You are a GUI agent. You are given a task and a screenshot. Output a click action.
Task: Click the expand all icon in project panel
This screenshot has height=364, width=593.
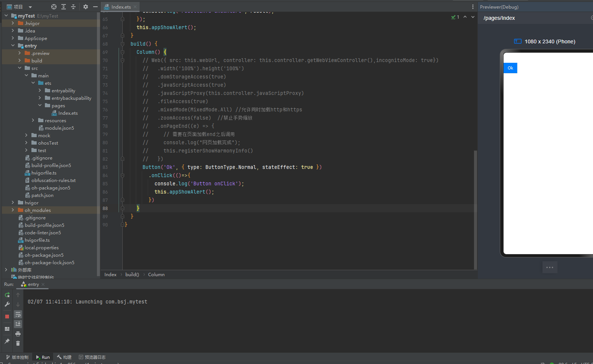point(64,7)
